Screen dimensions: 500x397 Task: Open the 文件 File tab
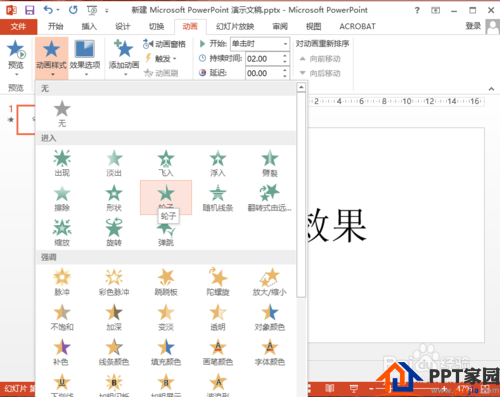click(18, 26)
